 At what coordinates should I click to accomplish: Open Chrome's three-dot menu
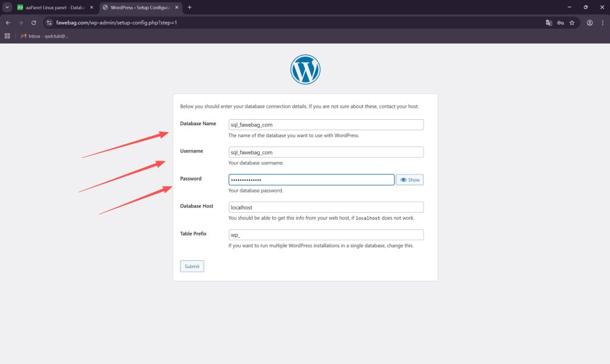[x=602, y=23]
